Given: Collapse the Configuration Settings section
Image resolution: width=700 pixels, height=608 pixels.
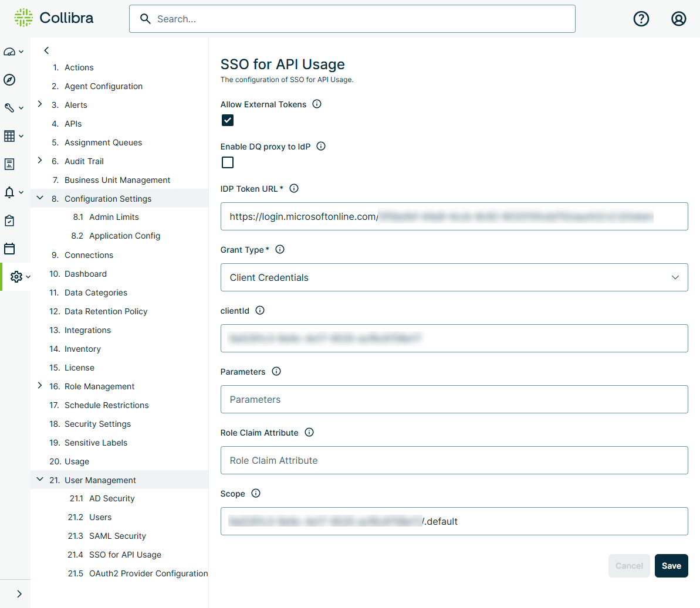Looking at the screenshot, I should [x=40, y=198].
